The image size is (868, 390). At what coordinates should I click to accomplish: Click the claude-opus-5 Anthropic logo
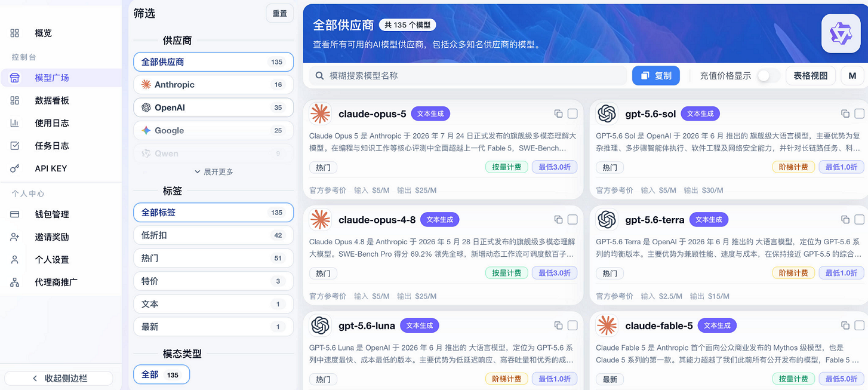[x=321, y=113]
